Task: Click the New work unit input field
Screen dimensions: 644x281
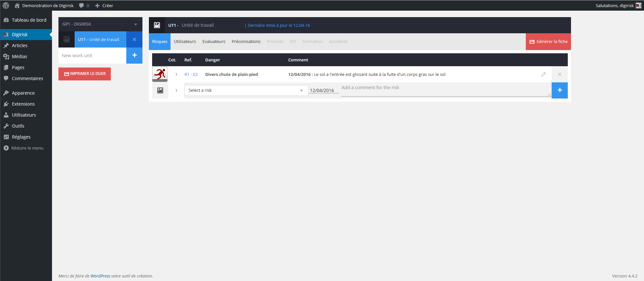Action: pyautogui.click(x=92, y=56)
